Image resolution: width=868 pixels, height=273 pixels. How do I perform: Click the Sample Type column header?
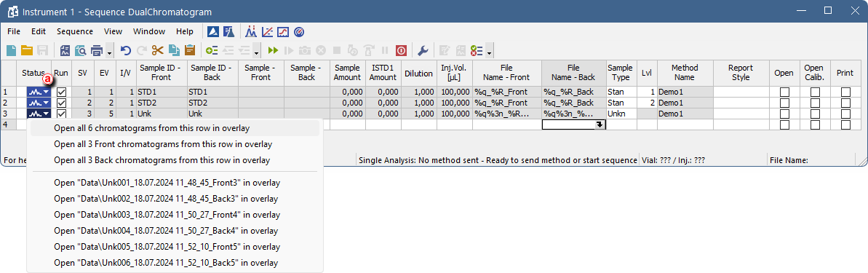tap(620, 73)
